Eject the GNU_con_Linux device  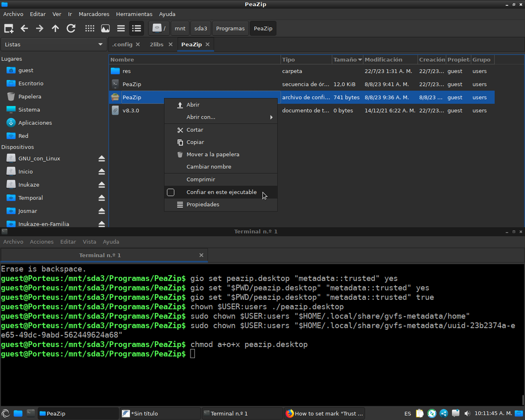tap(102, 159)
